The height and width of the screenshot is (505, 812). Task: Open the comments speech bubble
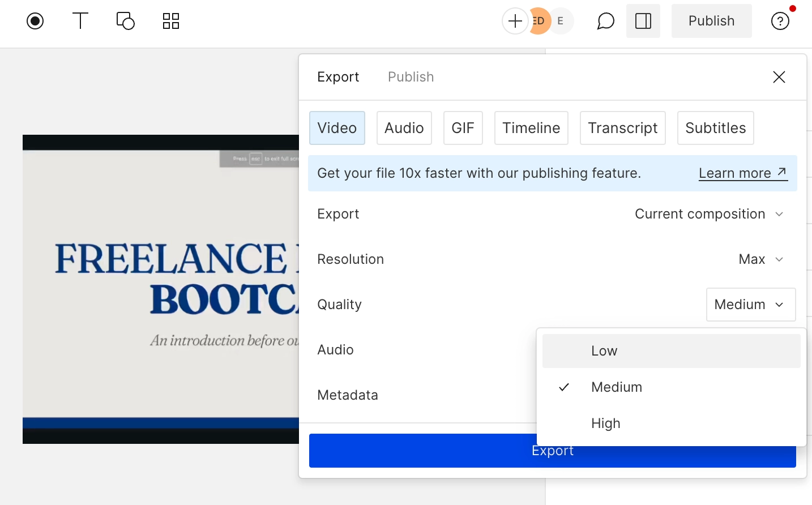coord(605,22)
